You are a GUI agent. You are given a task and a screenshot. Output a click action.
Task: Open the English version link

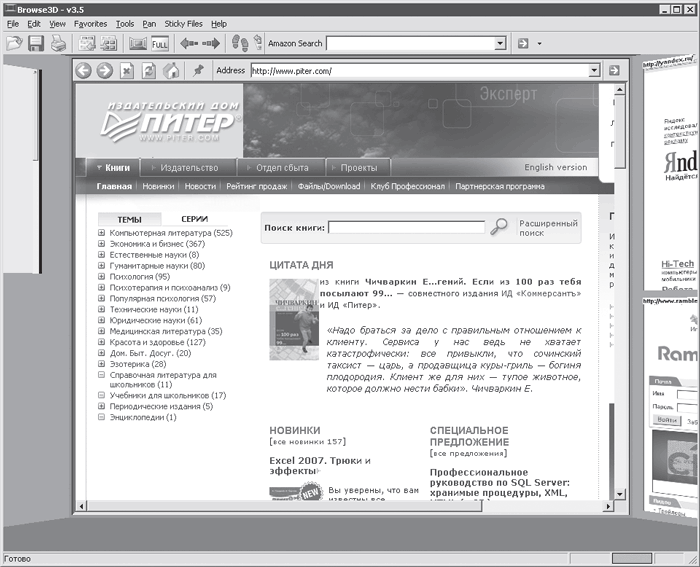pos(555,167)
